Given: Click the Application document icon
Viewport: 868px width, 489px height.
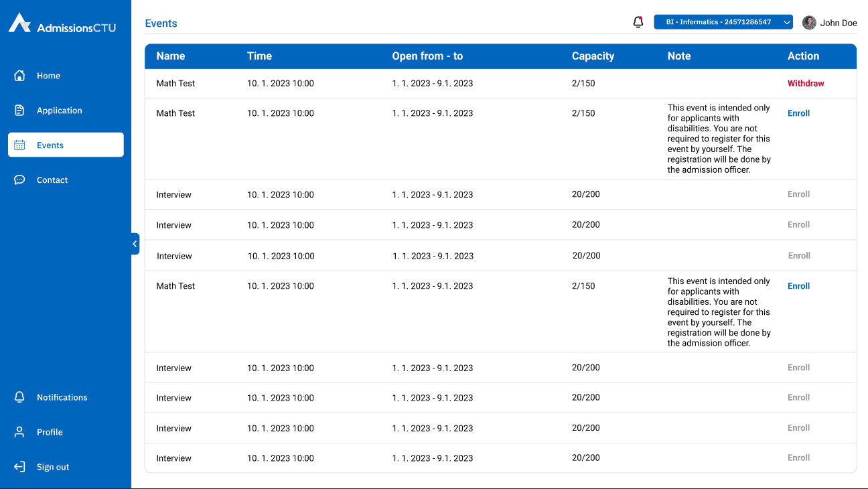Looking at the screenshot, I should [19, 111].
